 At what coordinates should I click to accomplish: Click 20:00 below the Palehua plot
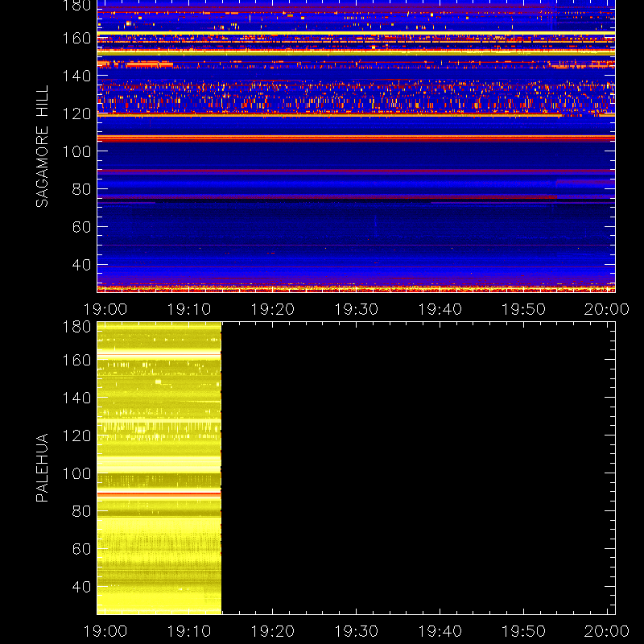607,631
